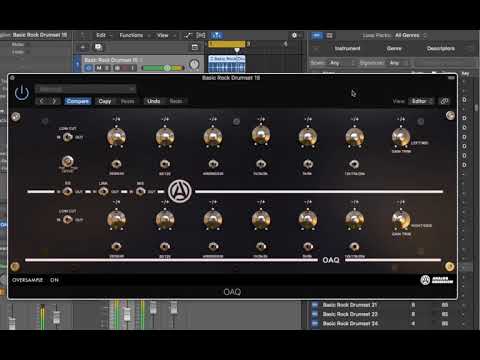The width and height of the screenshot is (480, 360).
Task: Toggle the upper channel low cut switch
Action: click(x=68, y=137)
